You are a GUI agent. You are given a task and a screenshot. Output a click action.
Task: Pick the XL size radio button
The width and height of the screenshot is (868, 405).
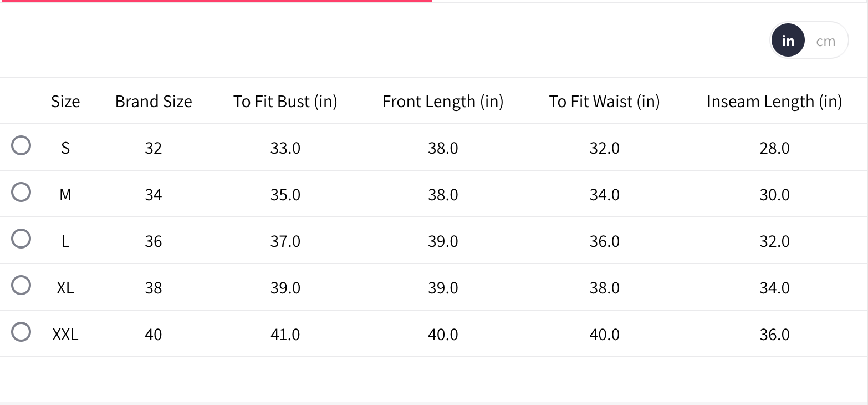[21, 285]
